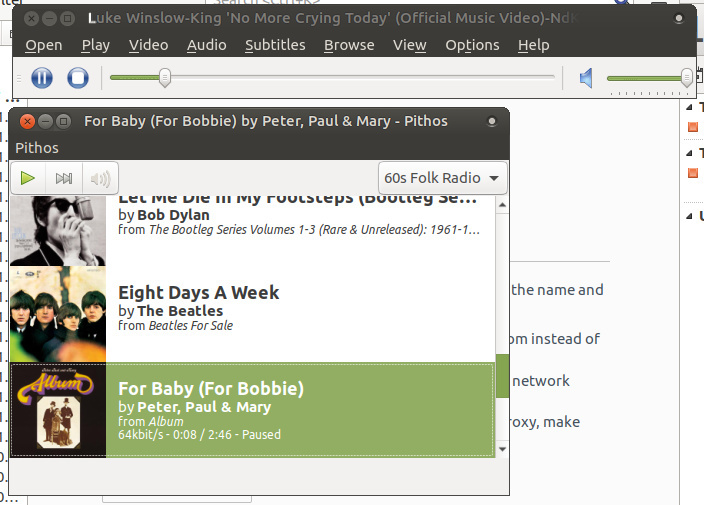
Task: Click the Bob Dylan album cover
Action: (x=58, y=231)
